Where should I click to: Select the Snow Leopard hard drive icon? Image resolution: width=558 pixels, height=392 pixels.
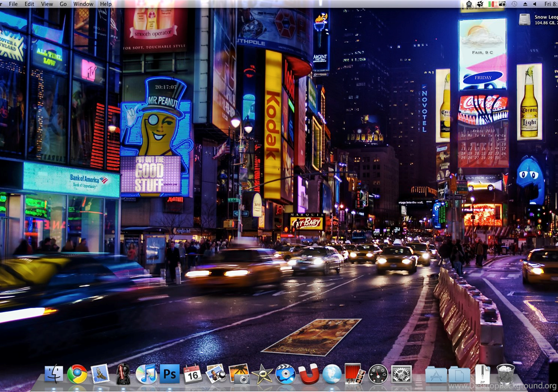tap(525, 19)
